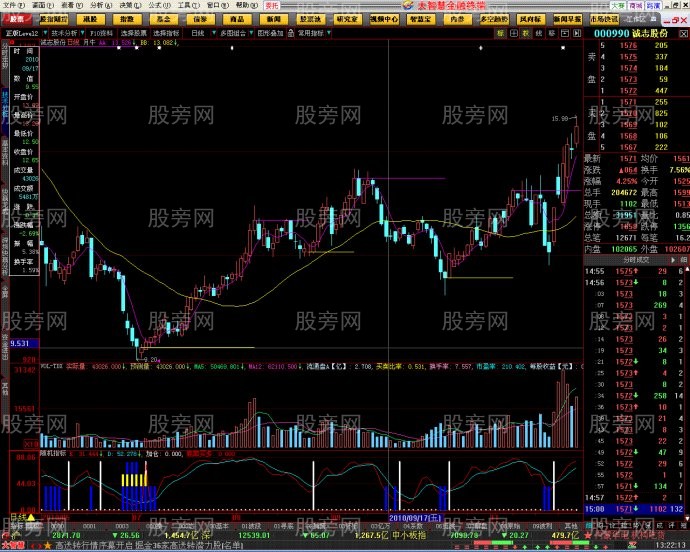Click the 分时成交 panel header
Screen dimensions: 690x552
click(636, 260)
